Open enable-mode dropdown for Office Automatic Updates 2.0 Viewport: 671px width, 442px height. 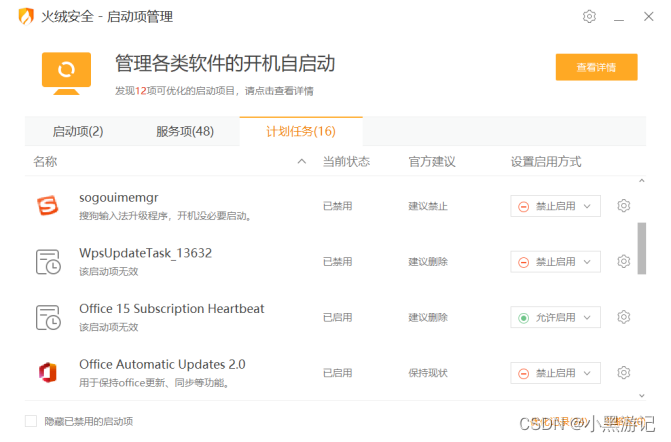point(555,373)
